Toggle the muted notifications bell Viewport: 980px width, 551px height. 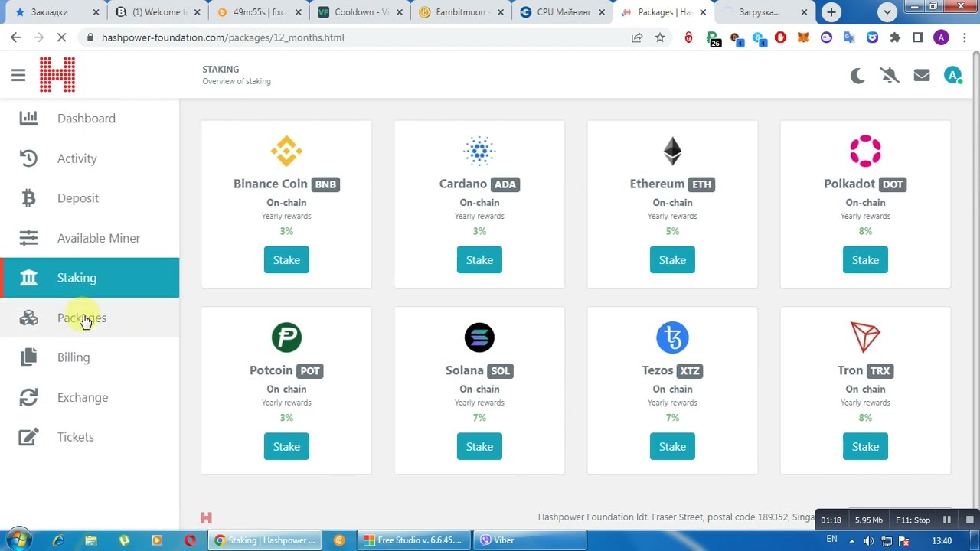point(890,75)
